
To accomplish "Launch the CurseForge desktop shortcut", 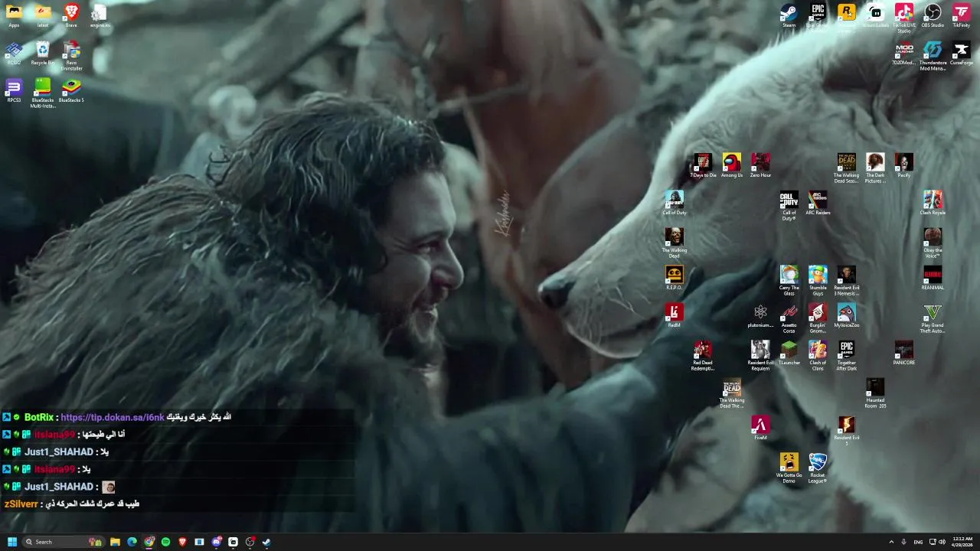I will coord(962,53).
